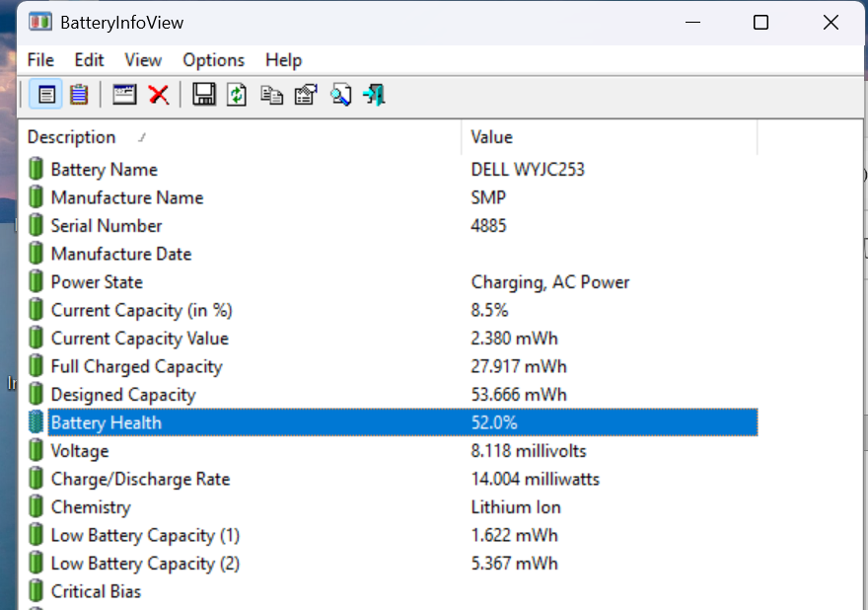Image resolution: width=868 pixels, height=610 pixels.
Task: Click the highlighted Battery Health label
Action: point(107,422)
